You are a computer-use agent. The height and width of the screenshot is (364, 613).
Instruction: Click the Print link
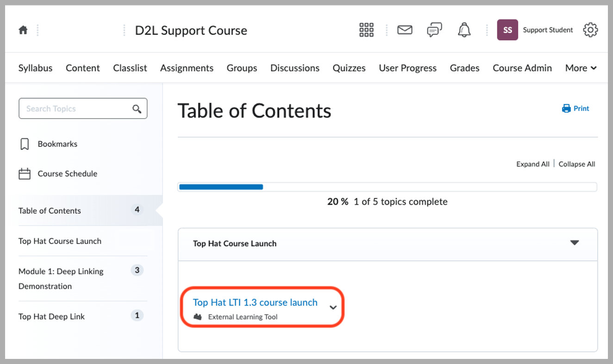(581, 108)
